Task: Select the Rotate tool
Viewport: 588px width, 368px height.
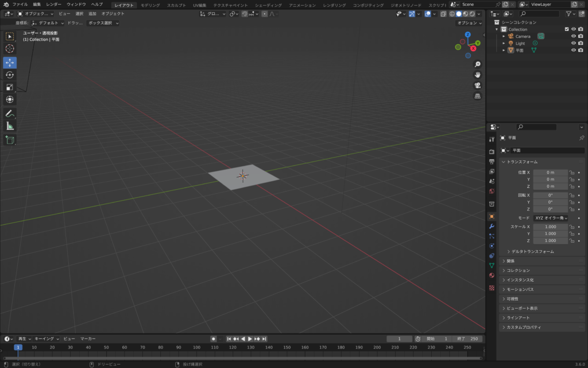Action: 10,75
